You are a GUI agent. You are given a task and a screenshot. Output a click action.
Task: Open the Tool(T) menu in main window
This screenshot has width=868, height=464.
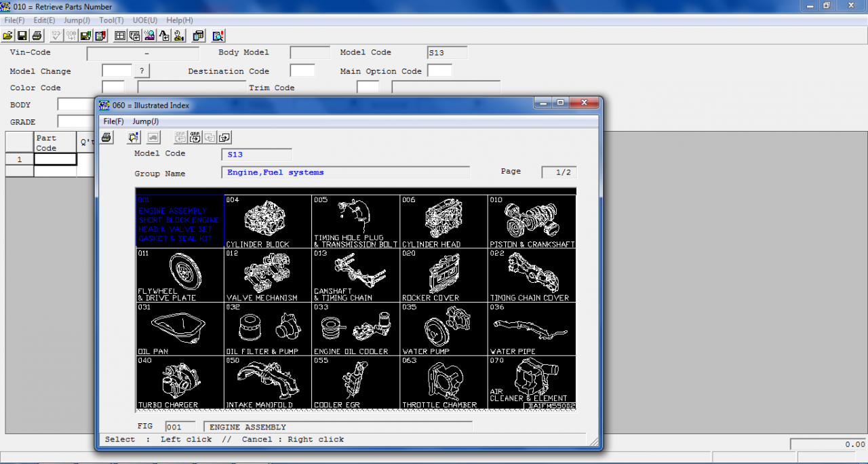[111, 20]
